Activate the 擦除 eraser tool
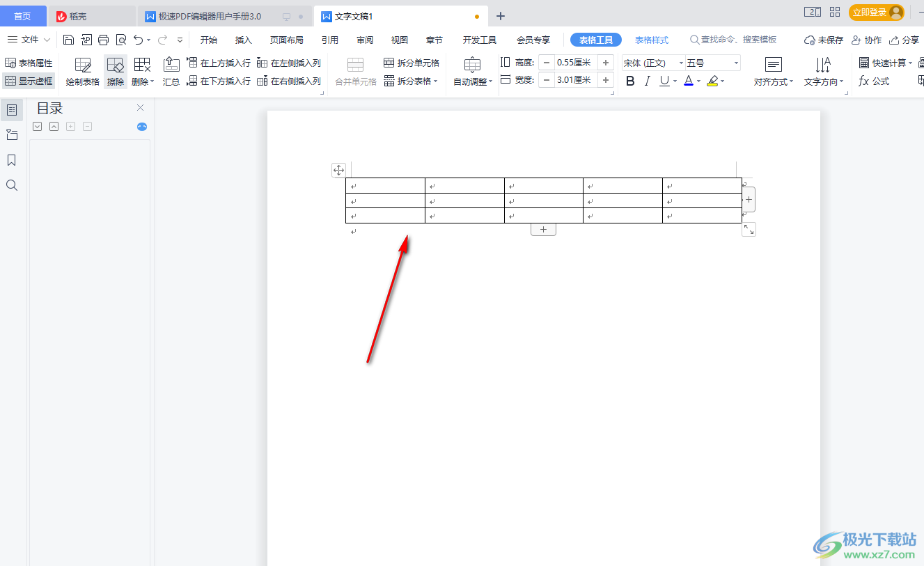Viewport: 924px width, 566px height. [x=115, y=70]
